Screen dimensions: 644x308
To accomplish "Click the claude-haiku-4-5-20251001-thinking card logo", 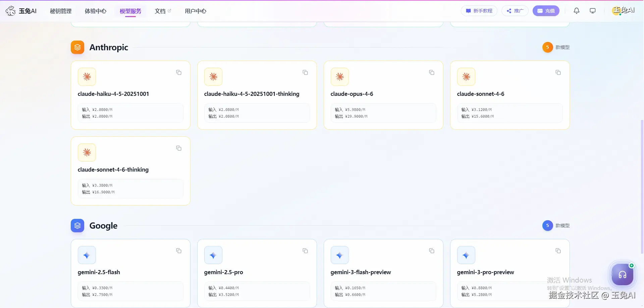I will coord(213,77).
